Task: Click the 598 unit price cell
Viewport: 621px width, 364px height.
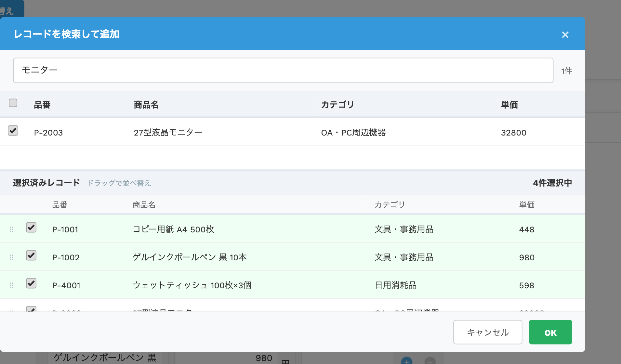Action: pyautogui.click(x=527, y=285)
